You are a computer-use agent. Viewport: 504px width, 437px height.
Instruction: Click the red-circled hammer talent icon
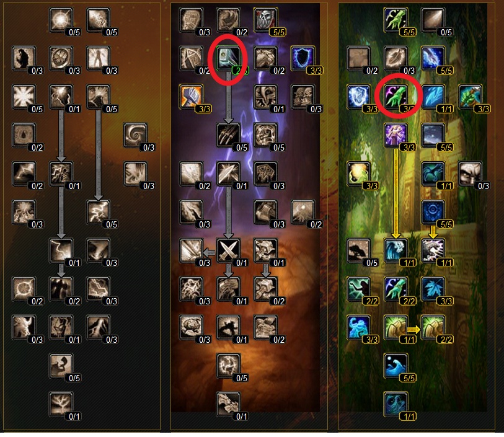click(228, 58)
